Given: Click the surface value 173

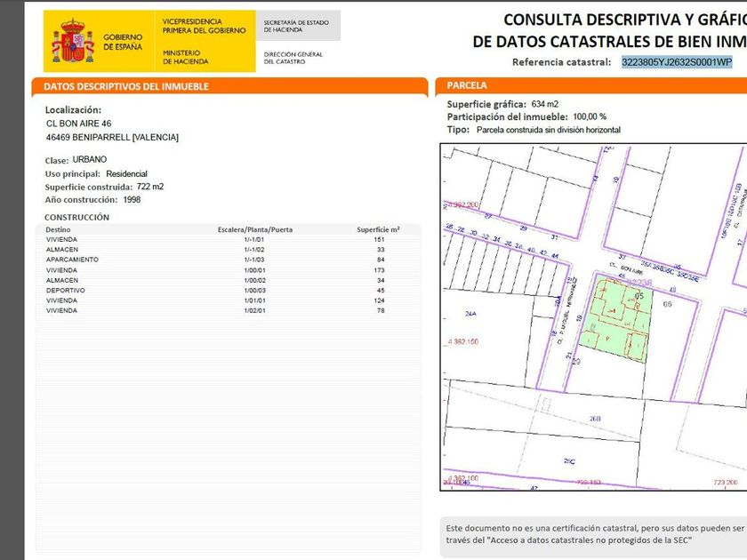Looking at the screenshot, I should click(x=379, y=270).
